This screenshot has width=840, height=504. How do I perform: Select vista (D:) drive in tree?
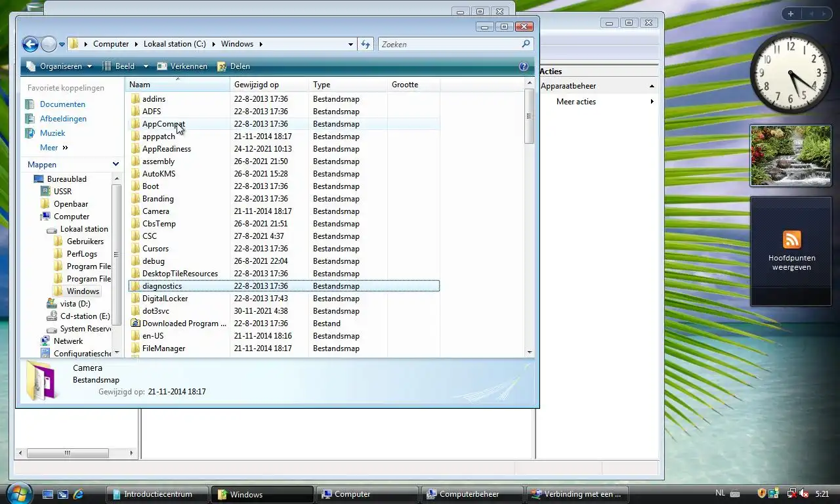pos(75,304)
